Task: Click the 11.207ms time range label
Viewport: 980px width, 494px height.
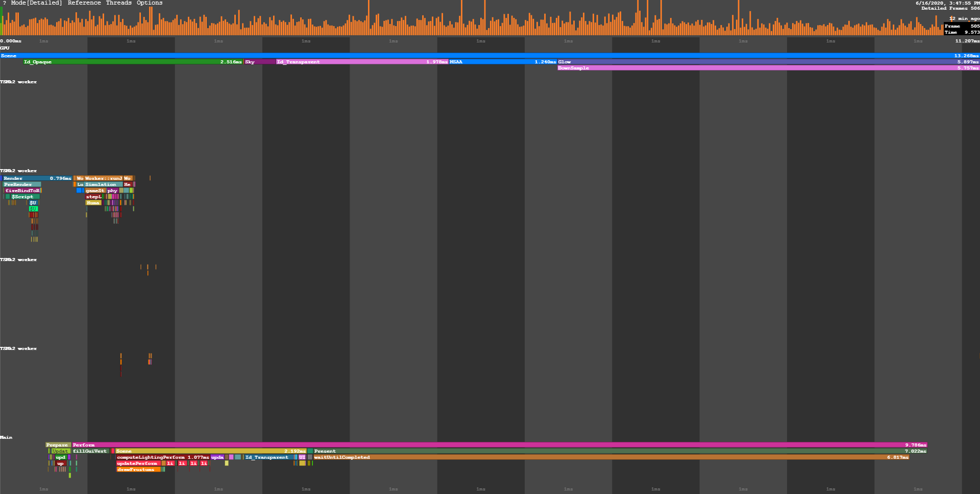Action: pyautogui.click(x=967, y=41)
